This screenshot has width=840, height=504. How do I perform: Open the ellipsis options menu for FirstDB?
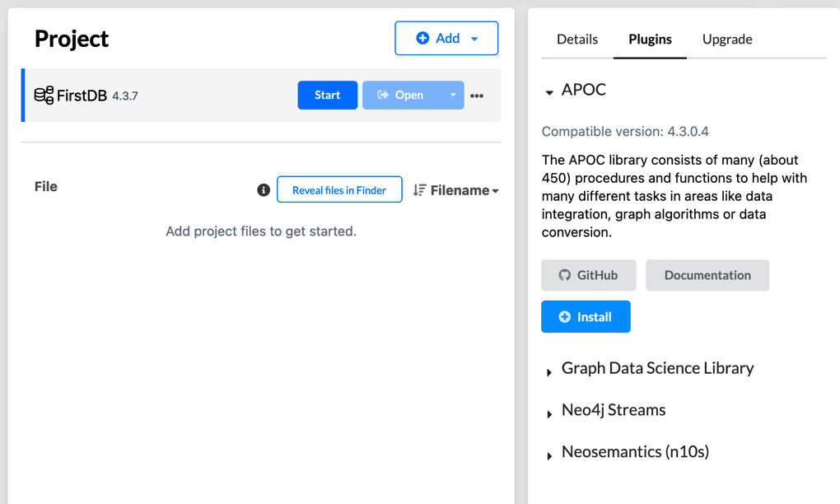point(476,95)
